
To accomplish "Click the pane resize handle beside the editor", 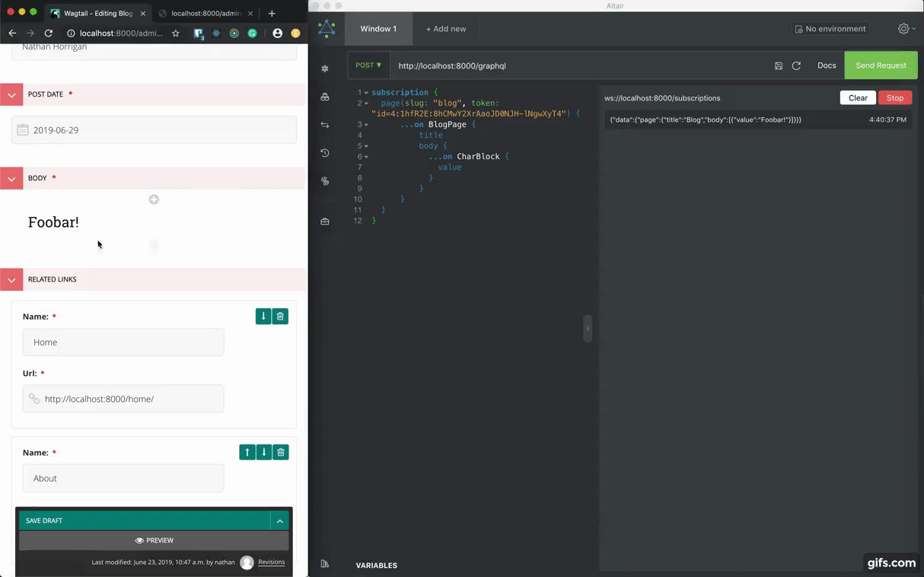I will tap(588, 328).
